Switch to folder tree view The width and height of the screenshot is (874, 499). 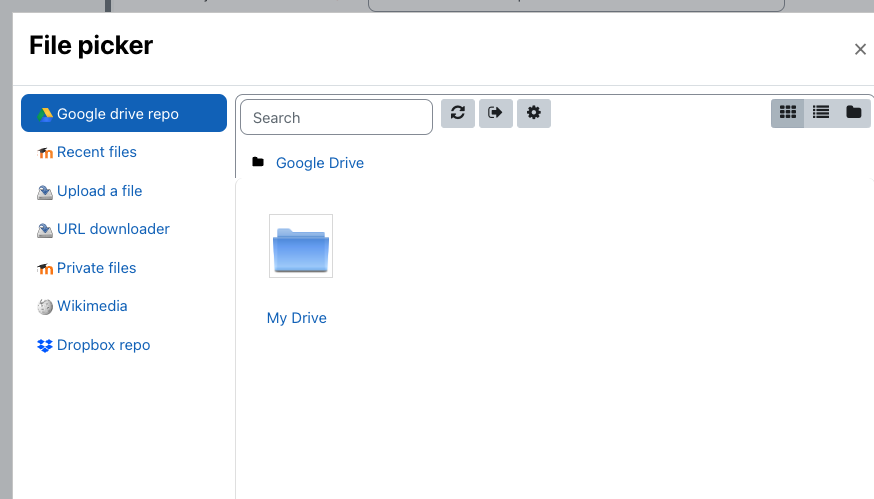pos(853,113)
